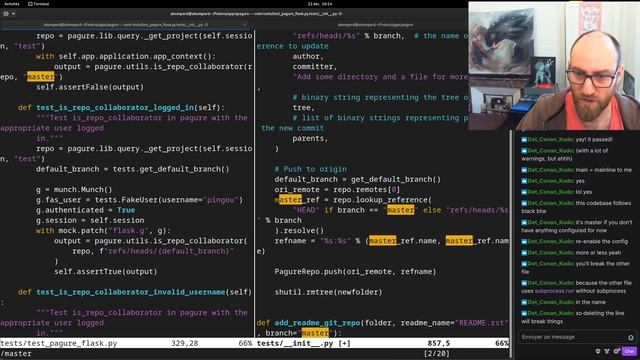
Task: Click the '/master' search command line
Action: (x=16, y=353)
